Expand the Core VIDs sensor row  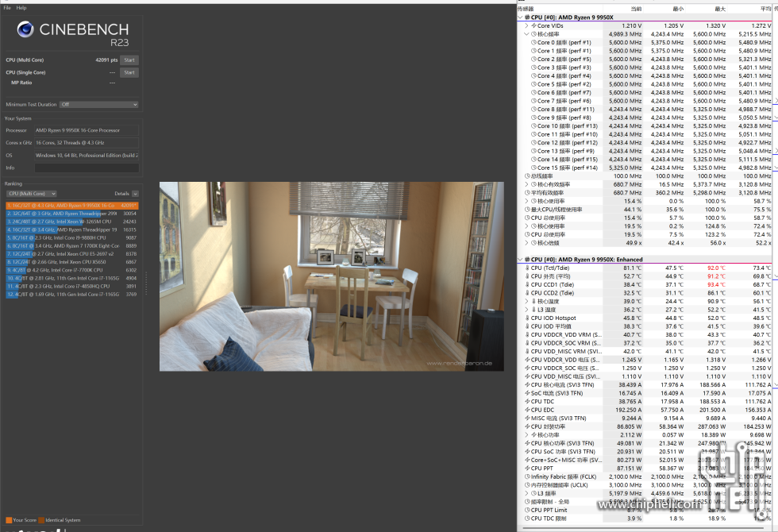click(526, 26)
